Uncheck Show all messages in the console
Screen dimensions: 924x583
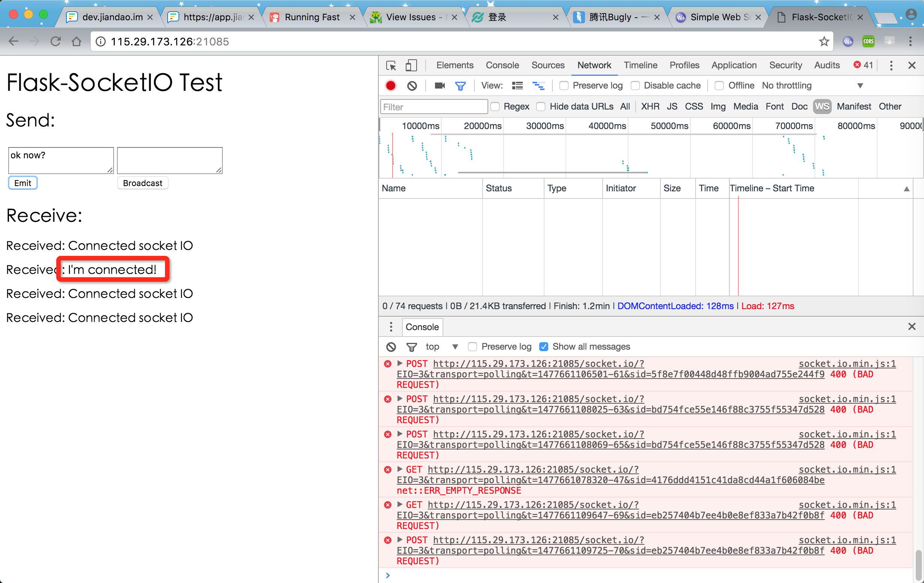(543, 347)
